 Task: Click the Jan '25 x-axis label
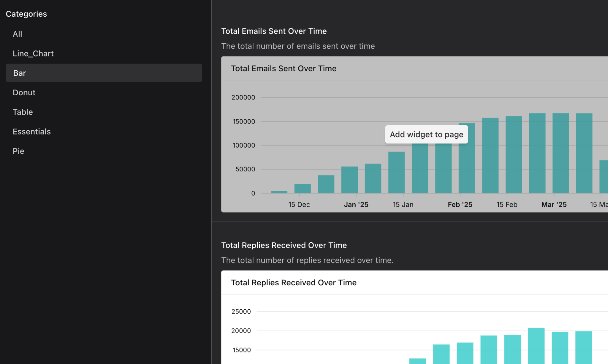356,205
